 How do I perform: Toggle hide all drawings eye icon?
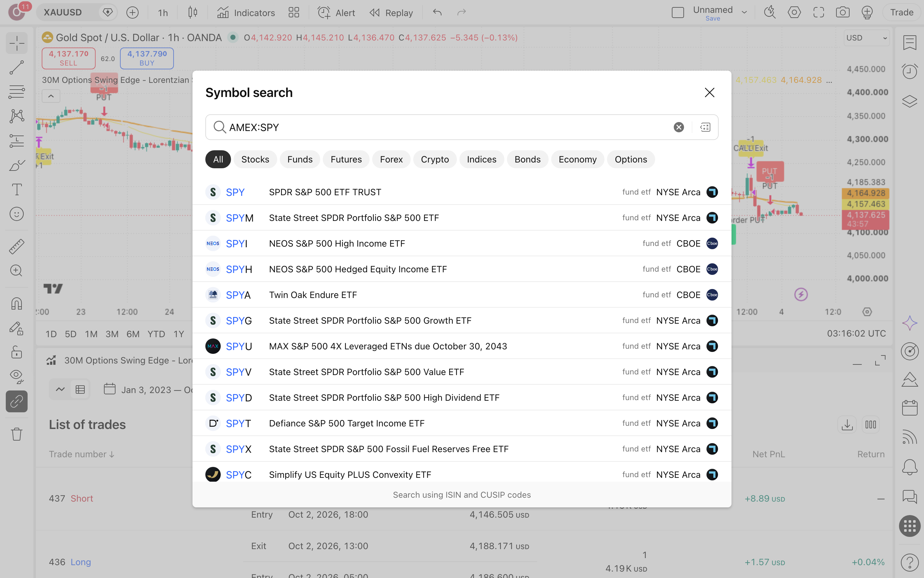click(x=16, y=377)
